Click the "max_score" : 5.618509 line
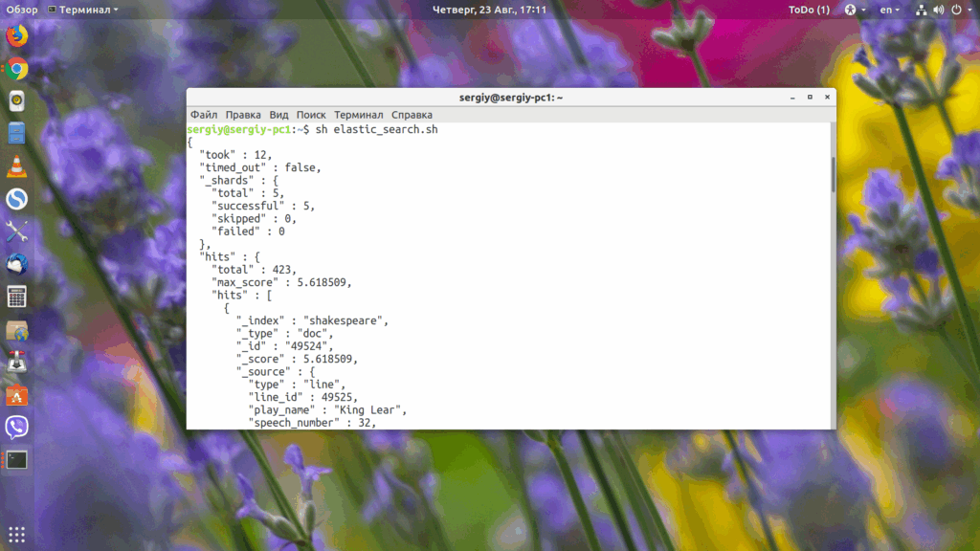 click(x=281, y=282)
